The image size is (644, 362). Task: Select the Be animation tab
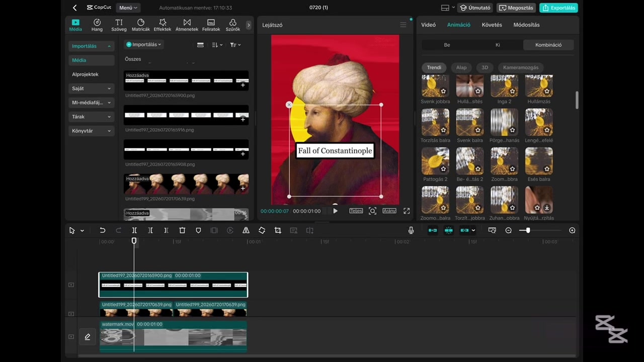click(x=447, y=45)
